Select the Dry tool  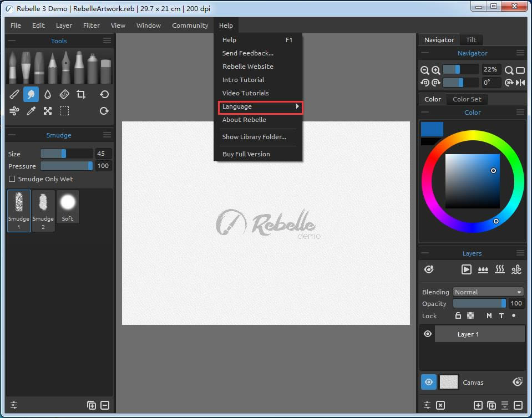[x=64, y=94]
